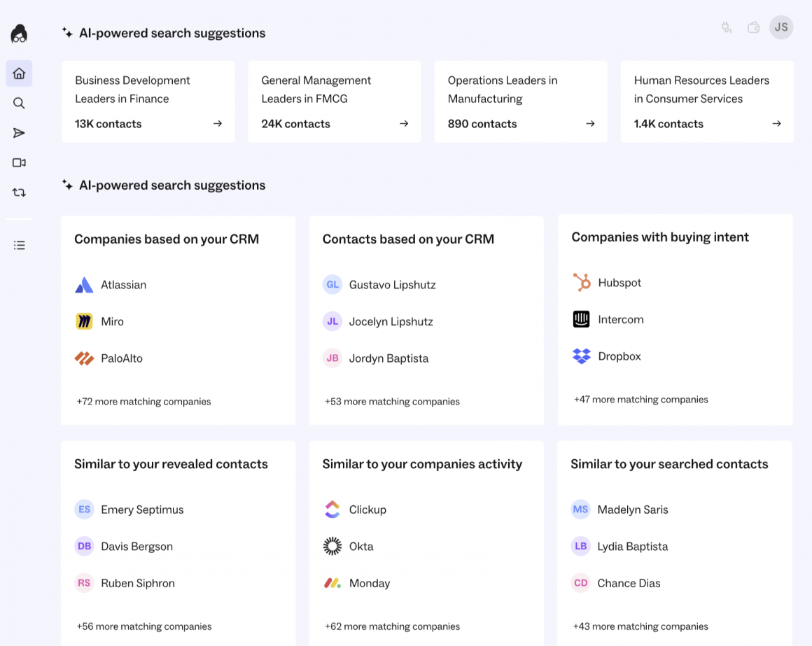Image resolution: width=812 pixels, height=646 pixels.
Task: Select the Send paper-plane icon in sidebar
Action: tap(19, 133)
